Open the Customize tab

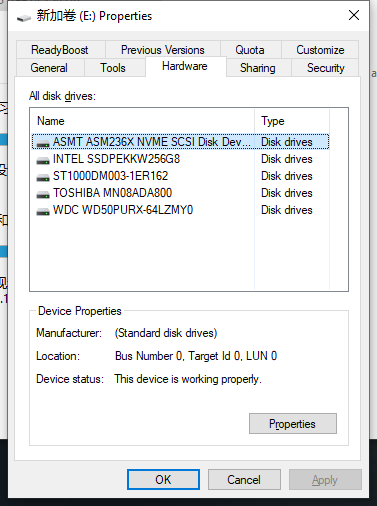[320, 50]
